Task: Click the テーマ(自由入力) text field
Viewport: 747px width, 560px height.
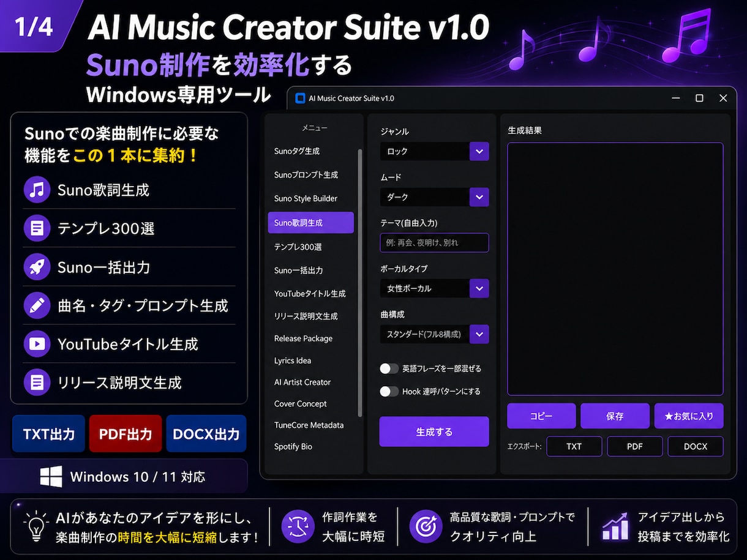Action: coord(434,242)
